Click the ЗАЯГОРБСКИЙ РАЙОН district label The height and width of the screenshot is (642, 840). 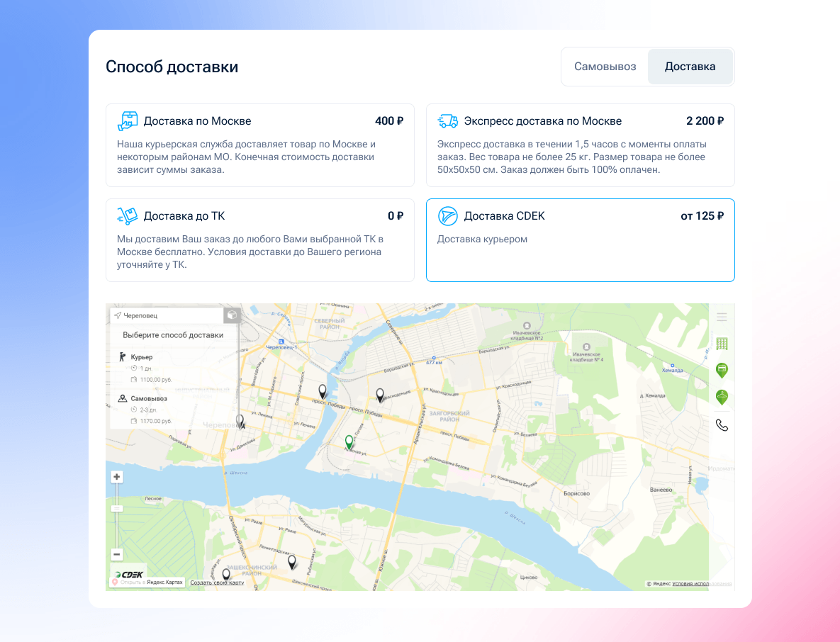(x=449, y=416)
